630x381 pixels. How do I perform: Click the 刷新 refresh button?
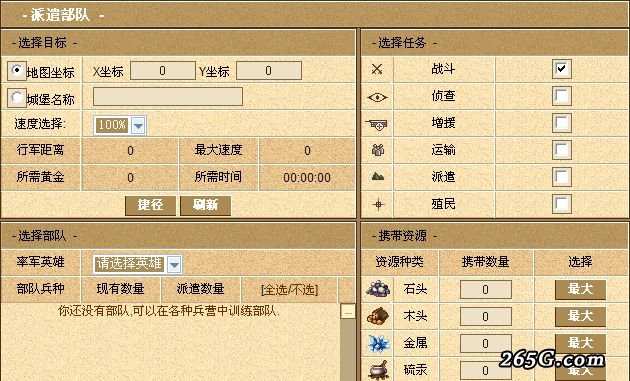click(x=205, y=205)
